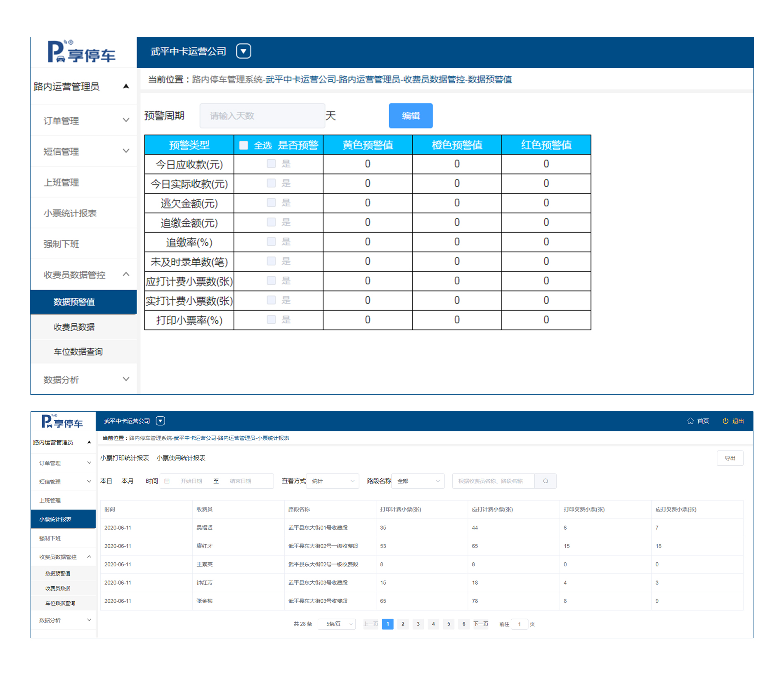Click the blue 编辑 button

point(411,116)
